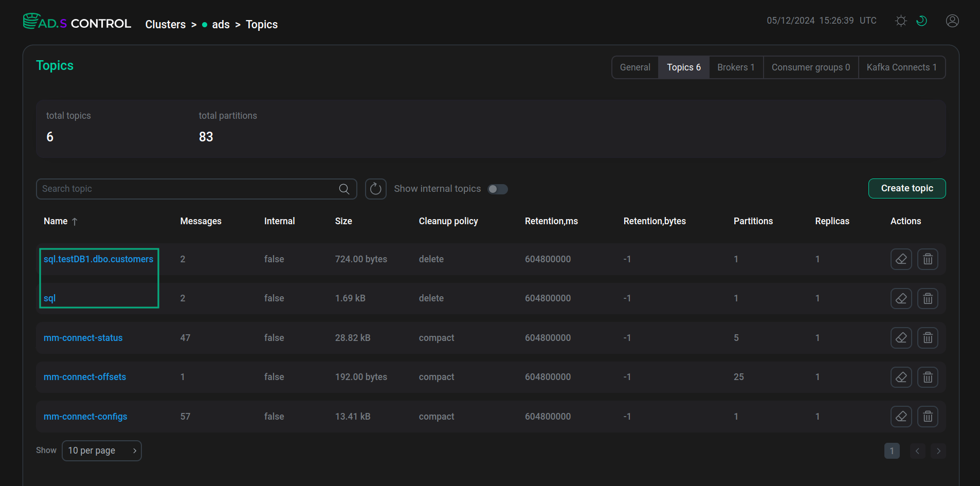Switch to Kafka Connects 1 tab
Viewport: 980px width, 486px height.
coord(902,67)
